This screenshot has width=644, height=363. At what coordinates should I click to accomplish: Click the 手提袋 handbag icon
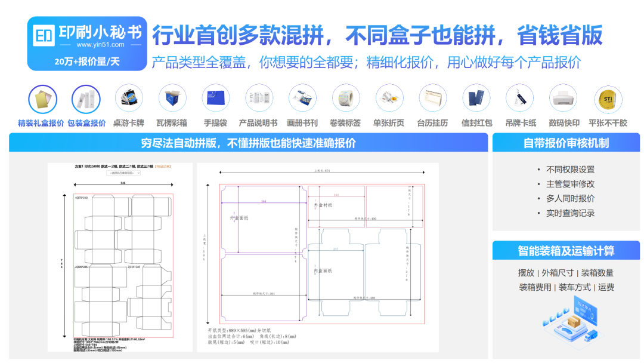[216, 99]
